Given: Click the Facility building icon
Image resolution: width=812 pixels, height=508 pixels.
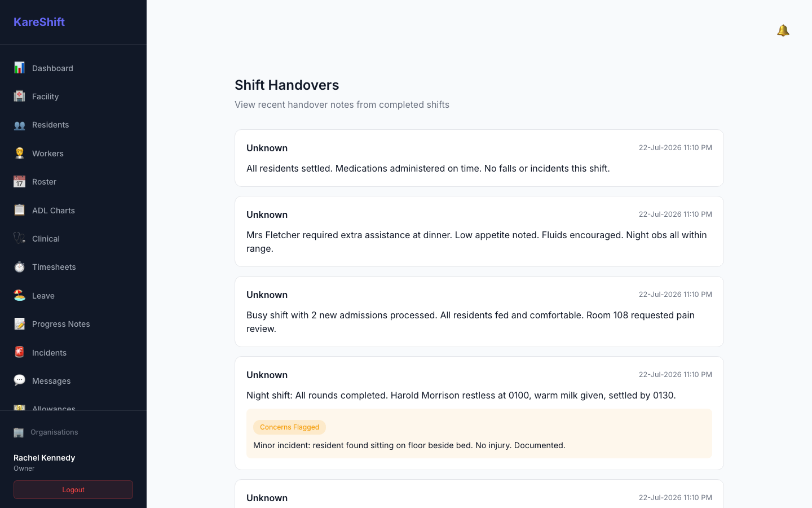Looking at the screenshot, I should tap(19, 96).
